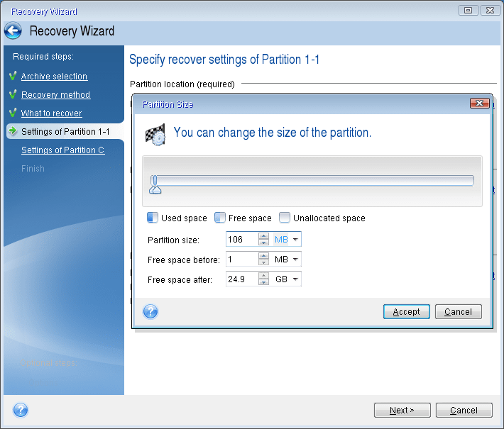This screenshot has width=504, height=429.
Task: Click the Unallocated space legend box
Action: tap(285, 218)
